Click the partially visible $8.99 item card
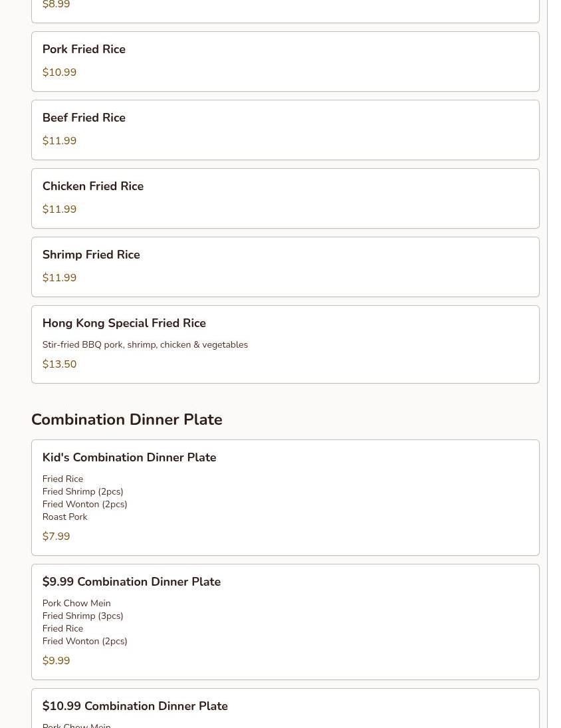 click(x=285, y=11)
